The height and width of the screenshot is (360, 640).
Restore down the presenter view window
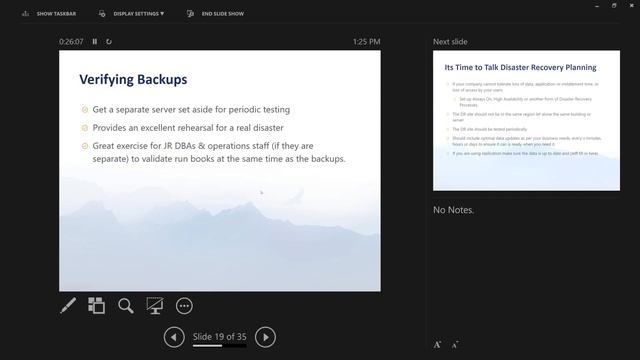(x=614, y=6)
